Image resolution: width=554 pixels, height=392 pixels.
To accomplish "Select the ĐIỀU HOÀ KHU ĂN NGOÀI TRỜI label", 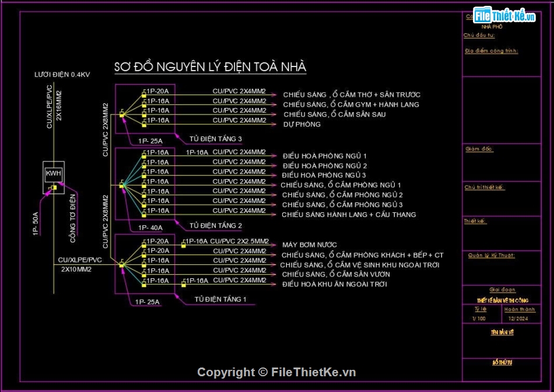I will point(335,284).
